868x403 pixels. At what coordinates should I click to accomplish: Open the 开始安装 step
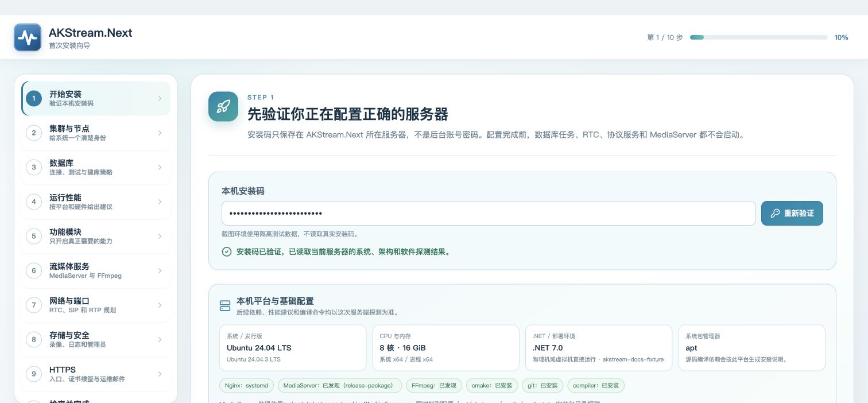pos(96,98)
